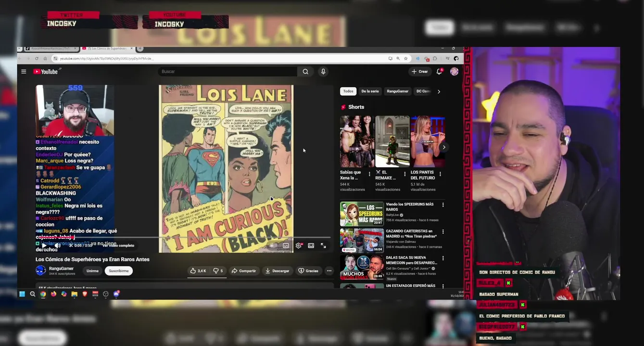
Task: Open options for the CAZANDO CARTERISTAS video
Action: click(443, 232)
